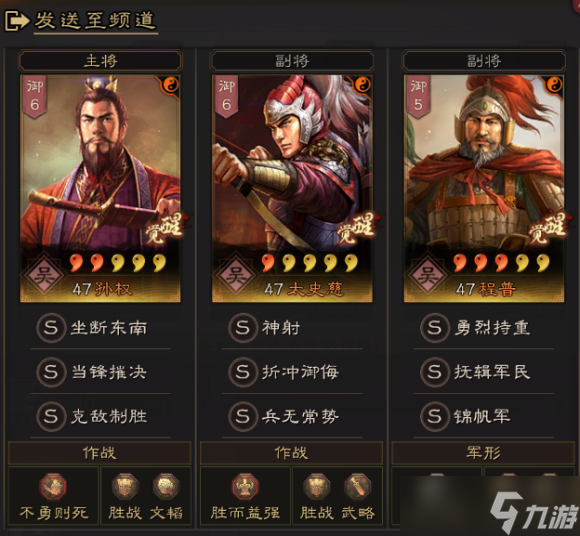Open 程普 hero portrait card
Screen dimensions: 580x536
click(484, 189)
